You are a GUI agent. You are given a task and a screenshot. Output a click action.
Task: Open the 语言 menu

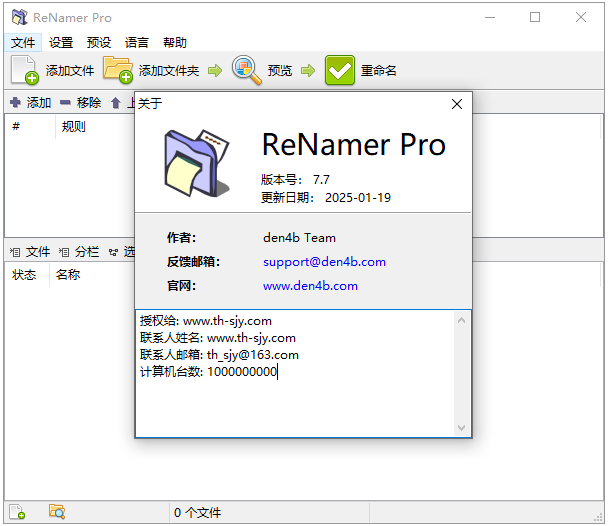tap(137, 42)
